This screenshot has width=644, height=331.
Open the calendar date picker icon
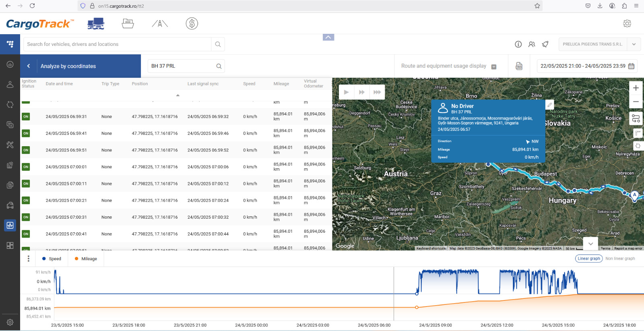click(631, 66)
